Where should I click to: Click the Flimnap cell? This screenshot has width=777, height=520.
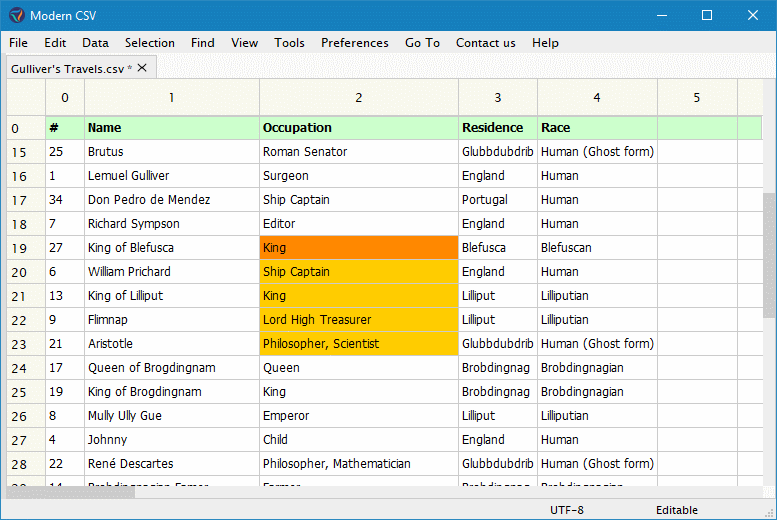[x=172, y=320]
